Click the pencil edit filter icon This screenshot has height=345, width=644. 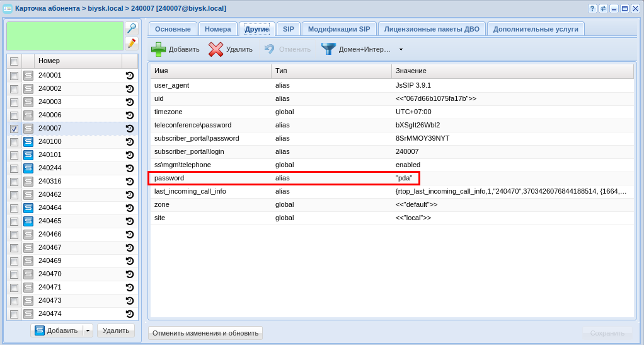pos(132,43)
